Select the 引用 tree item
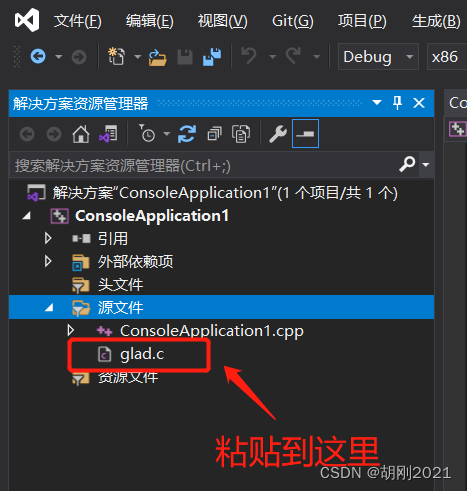Viewport: 467px width, 491px height. click(x=113, y=239)
